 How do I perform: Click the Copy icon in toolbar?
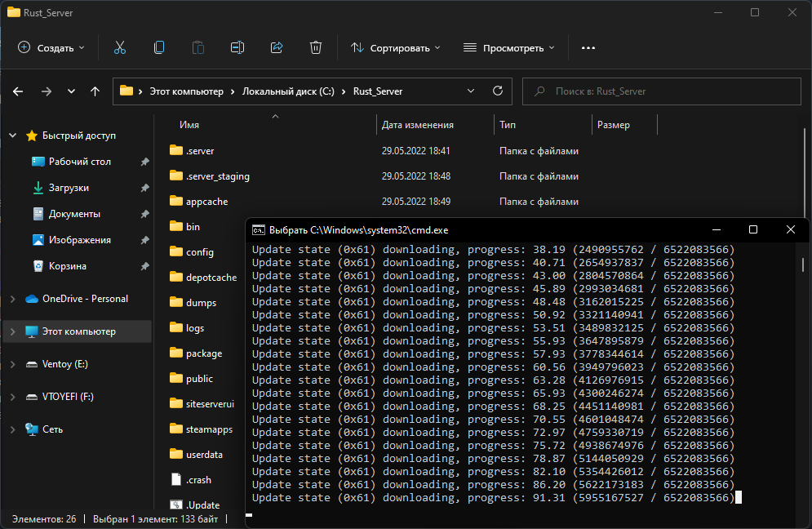(x=159, y=48)
